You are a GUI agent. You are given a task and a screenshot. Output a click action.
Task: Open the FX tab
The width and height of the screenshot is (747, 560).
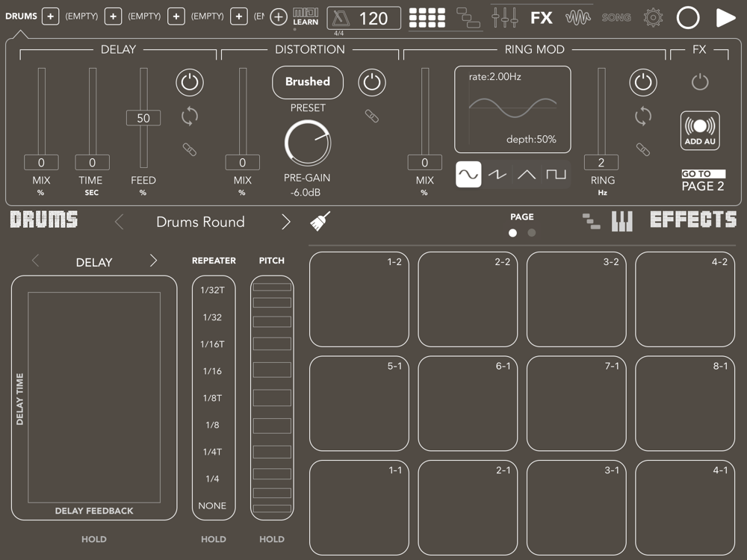pyautogui.click(x=542, y=17)
